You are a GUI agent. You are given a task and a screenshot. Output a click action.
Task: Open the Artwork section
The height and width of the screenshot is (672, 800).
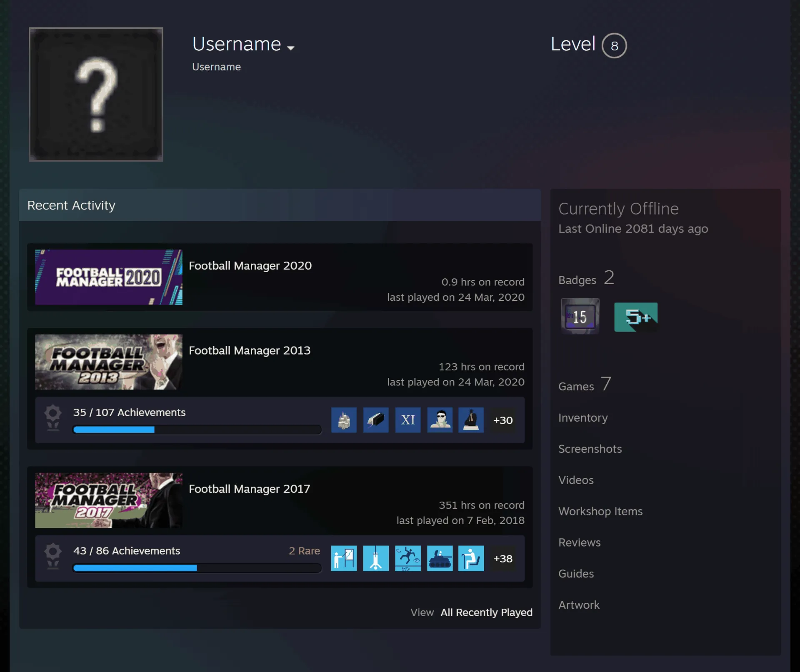[x=579, y=605]
